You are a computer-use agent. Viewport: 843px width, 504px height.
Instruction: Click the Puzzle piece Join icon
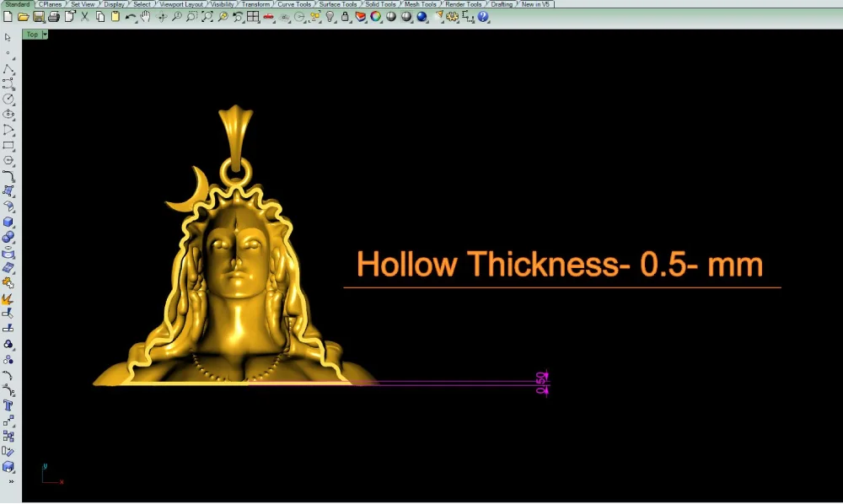pos(8,282)
